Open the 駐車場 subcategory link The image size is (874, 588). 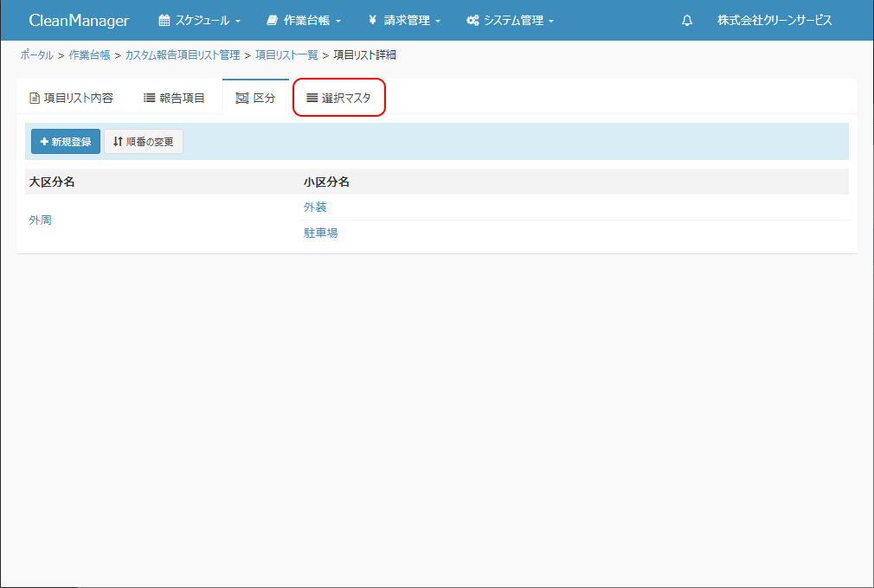[320, 233]
